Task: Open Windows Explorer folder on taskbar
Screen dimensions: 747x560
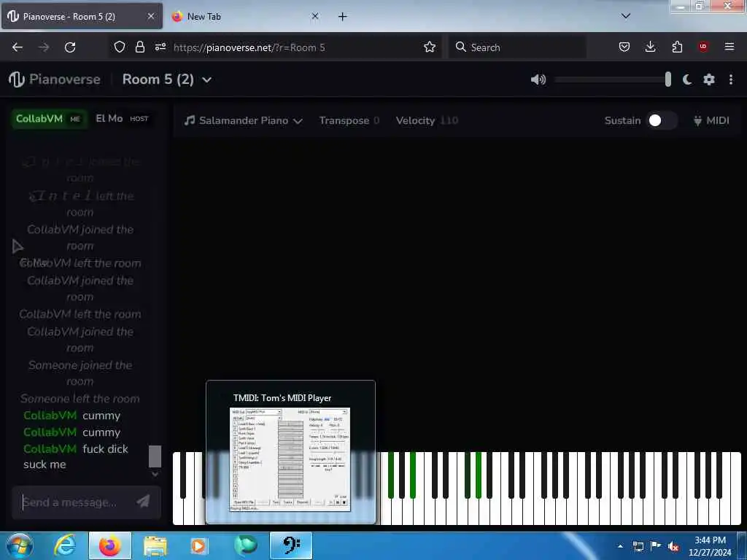Action: (155, 545)
